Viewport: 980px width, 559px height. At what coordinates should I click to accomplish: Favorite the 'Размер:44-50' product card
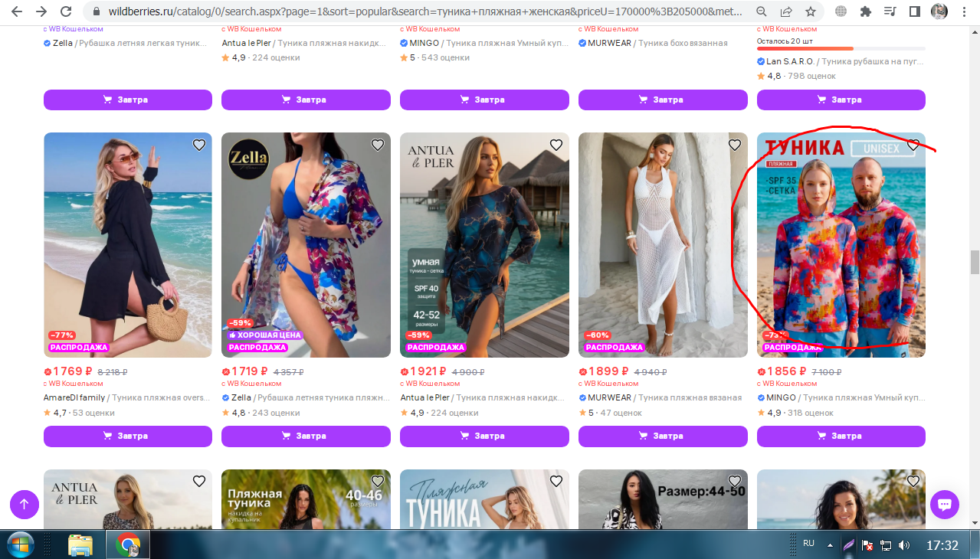tap(735, 481)
